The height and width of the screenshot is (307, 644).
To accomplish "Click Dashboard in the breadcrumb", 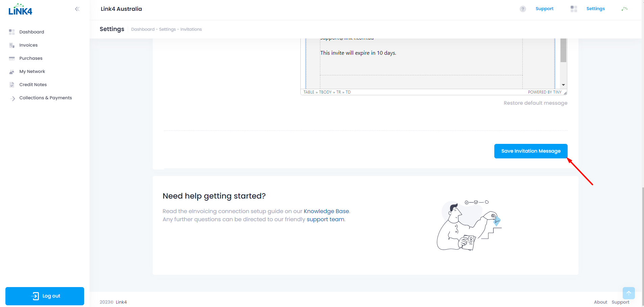I will 143,29.
